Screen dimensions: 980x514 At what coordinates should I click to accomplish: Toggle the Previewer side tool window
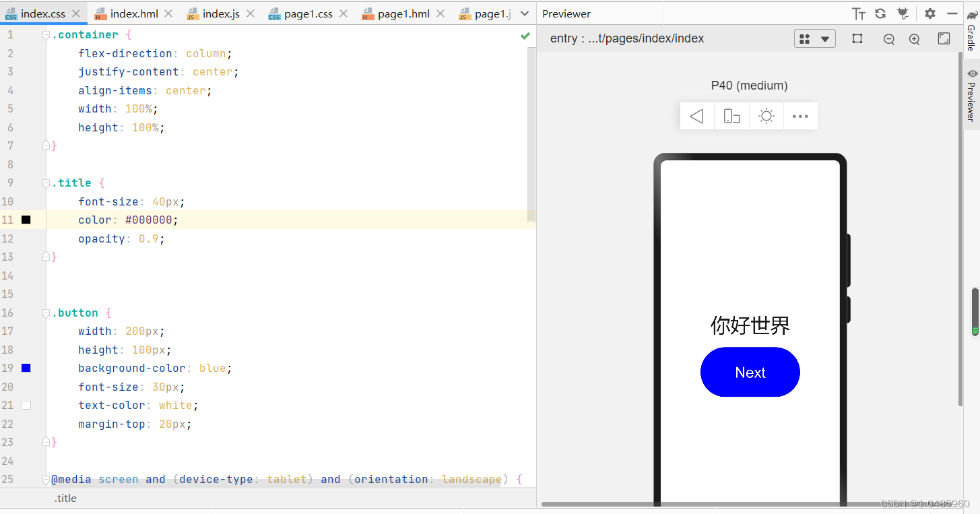[x=971, y=95]
